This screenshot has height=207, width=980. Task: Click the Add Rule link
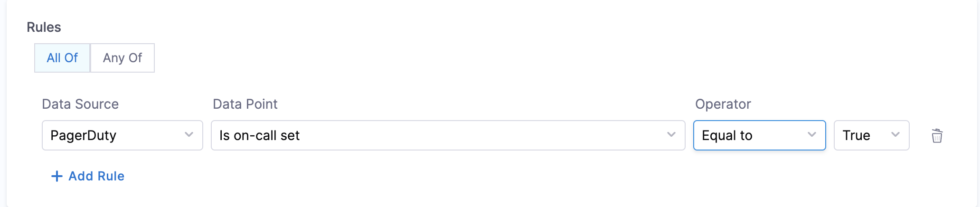[x=96, y=176]
